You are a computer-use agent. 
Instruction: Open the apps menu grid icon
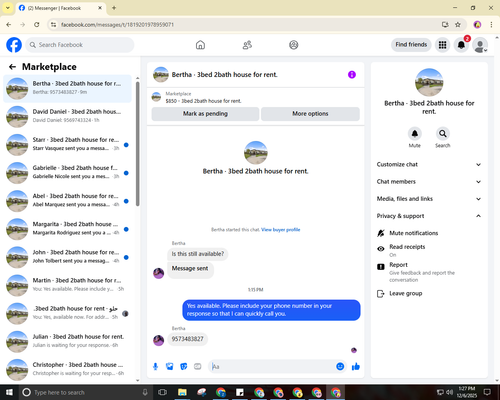442,45
